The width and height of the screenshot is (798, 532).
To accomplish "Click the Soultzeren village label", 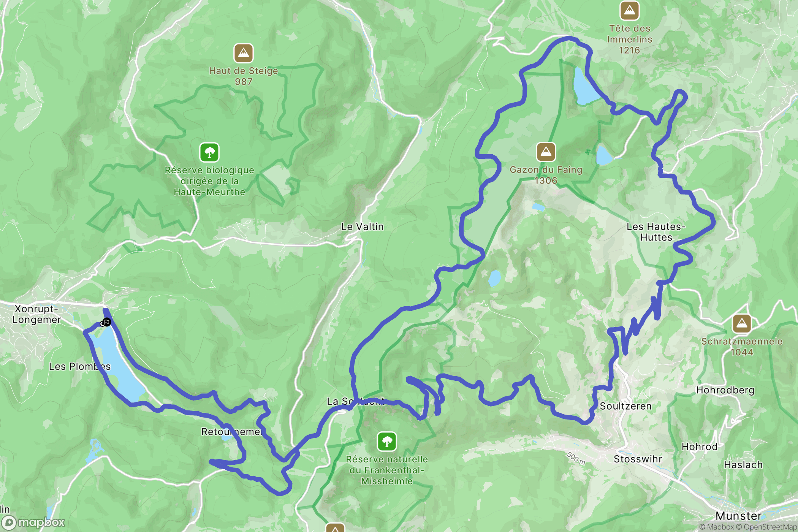I will [625, 406].
